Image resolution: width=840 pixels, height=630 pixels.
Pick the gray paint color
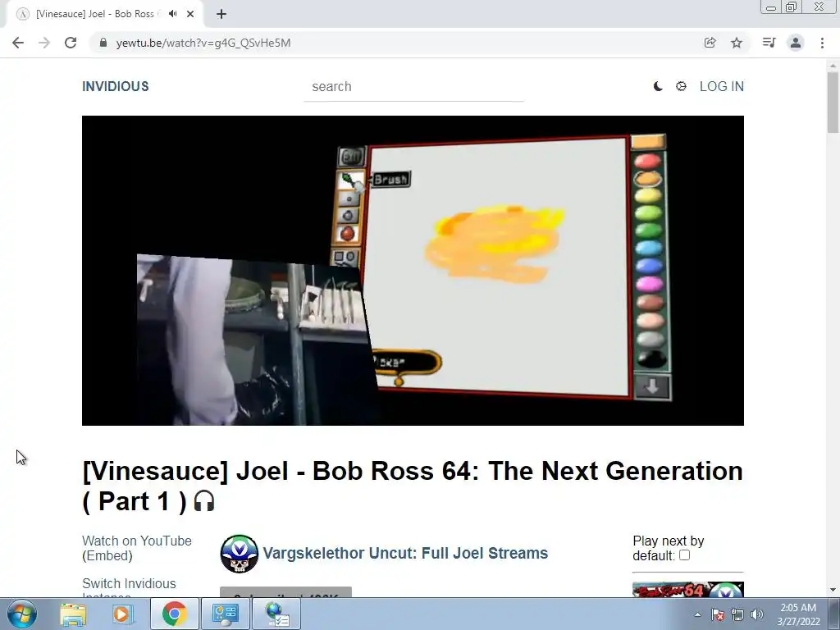[651, 339]
